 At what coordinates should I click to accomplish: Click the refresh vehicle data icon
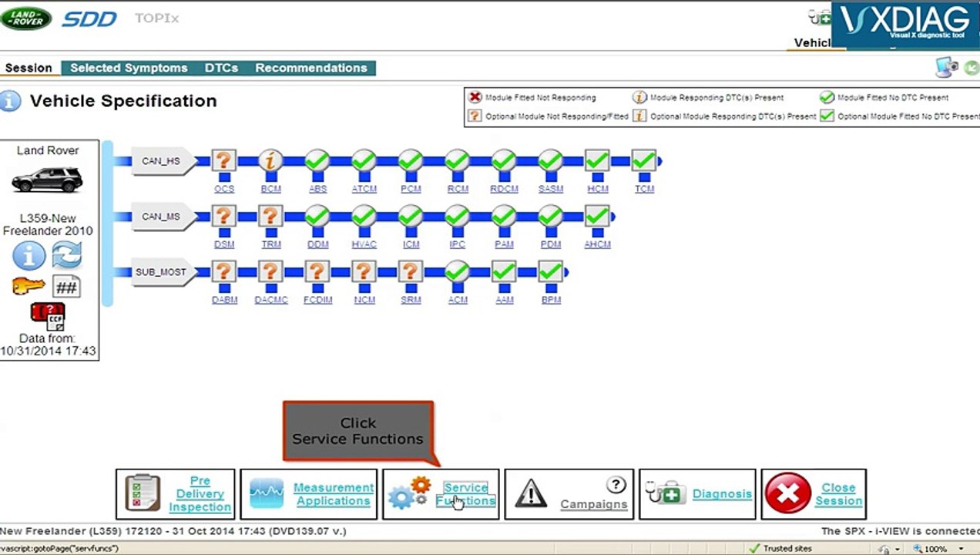coord(67,255)
